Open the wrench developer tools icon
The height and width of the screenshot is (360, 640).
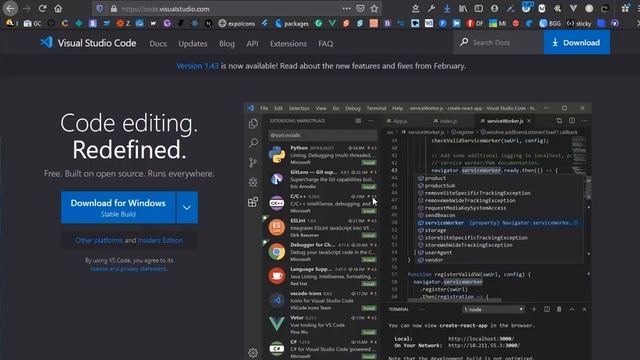click(431, 9)
